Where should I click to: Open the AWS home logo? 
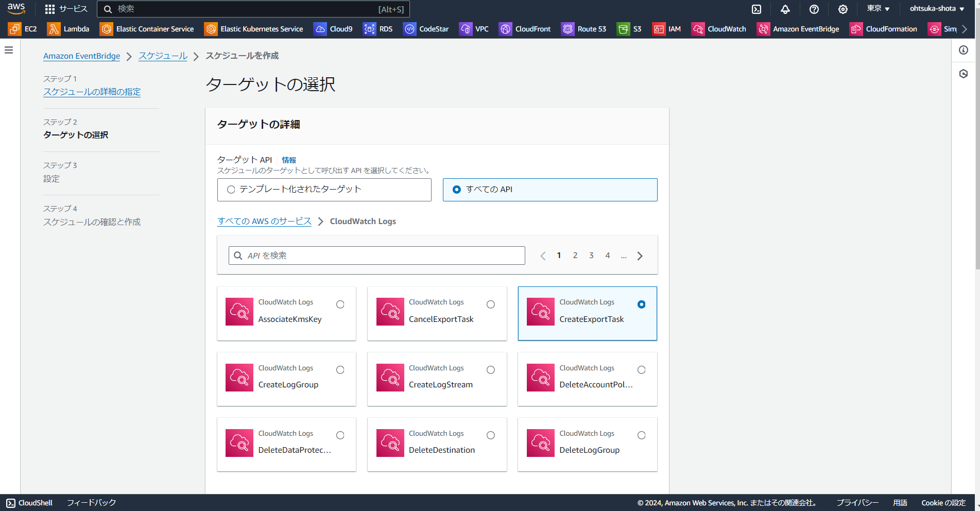(x=16, y=9)
